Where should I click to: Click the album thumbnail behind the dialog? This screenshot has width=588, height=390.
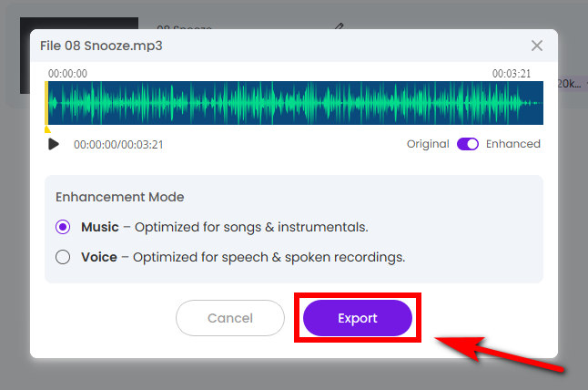[25, 55]
